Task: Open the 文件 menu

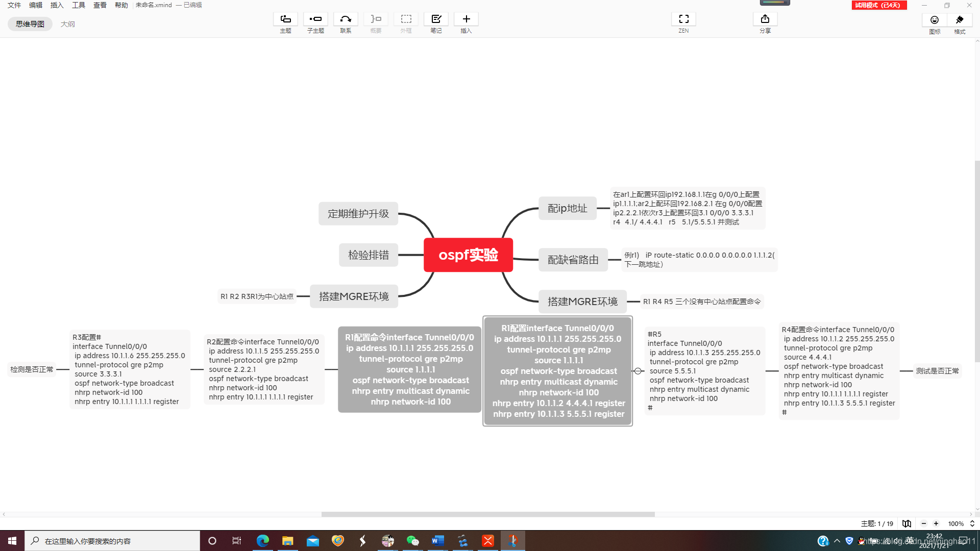Action: tap(14, 5)
